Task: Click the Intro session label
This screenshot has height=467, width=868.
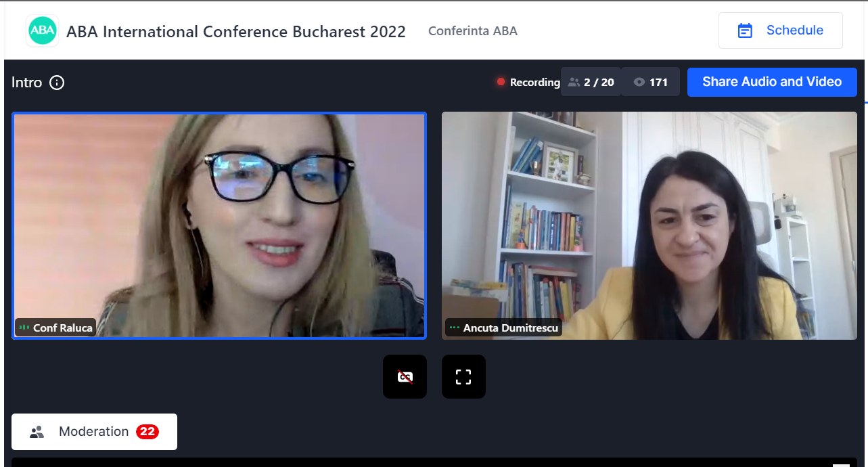Action: tap(27, 83)
